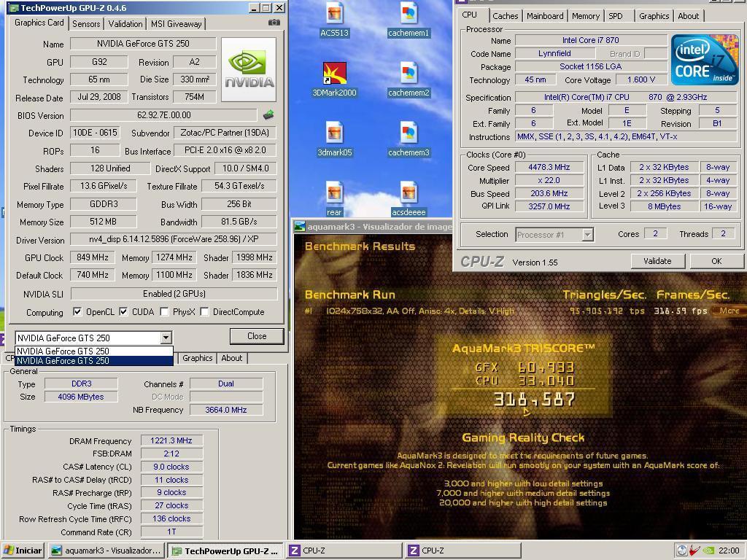Open the cachemem1 desktop icon
Image resolution: width=747 pixels, height=560 pixels.
pyautogui.click(x=409, y=20)
